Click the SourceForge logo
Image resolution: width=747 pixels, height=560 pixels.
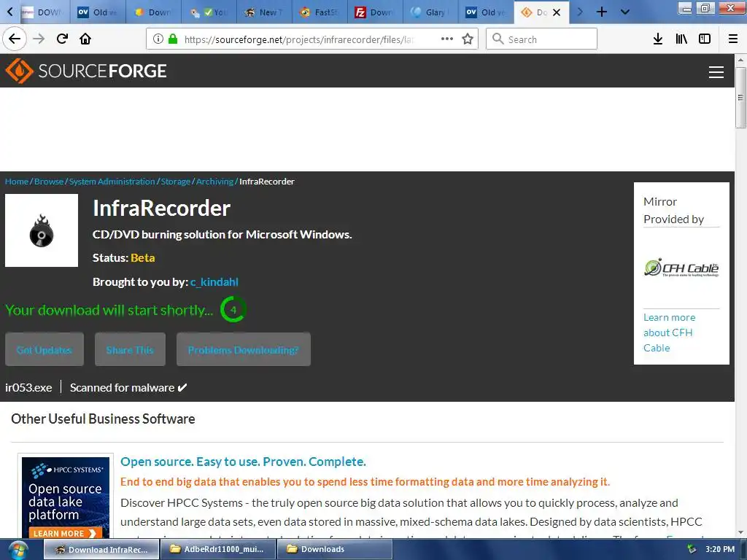tap(86, 71)
